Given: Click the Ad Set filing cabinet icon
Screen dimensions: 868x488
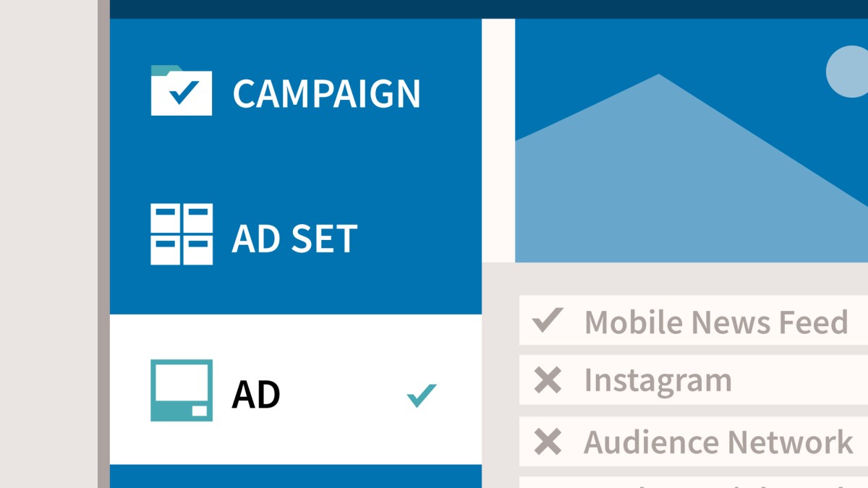Looking at the screenshot, I should click(x=182, y=234).
